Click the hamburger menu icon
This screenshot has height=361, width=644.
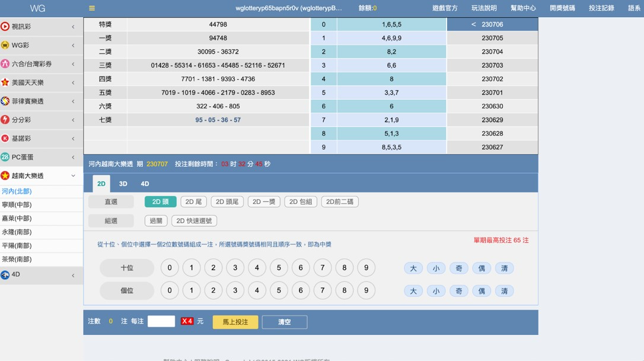[x=92, y=8]
